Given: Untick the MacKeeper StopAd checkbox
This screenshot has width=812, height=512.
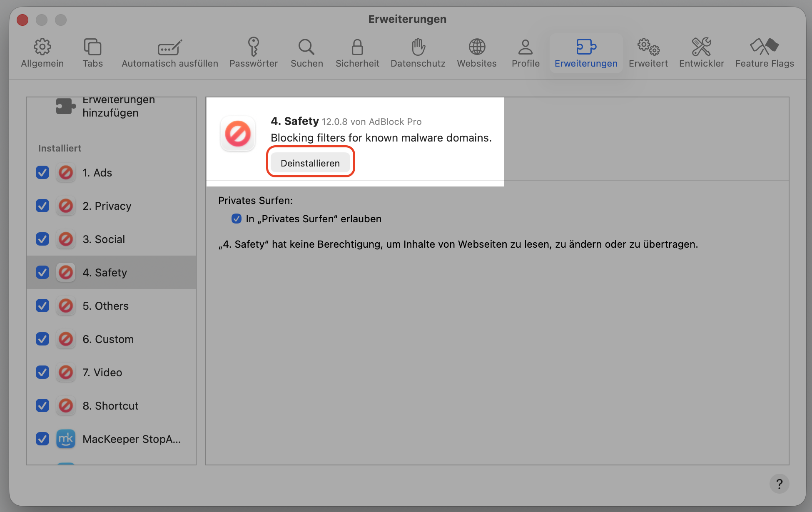Looking at the screenshot, I should coord(42,439).
